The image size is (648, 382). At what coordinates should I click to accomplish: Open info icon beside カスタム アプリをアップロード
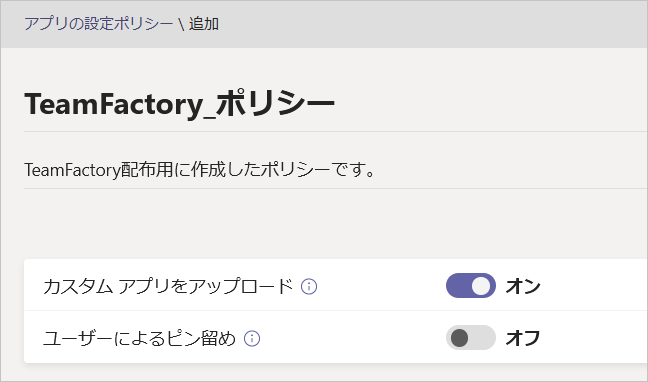(x=309, y=286)
